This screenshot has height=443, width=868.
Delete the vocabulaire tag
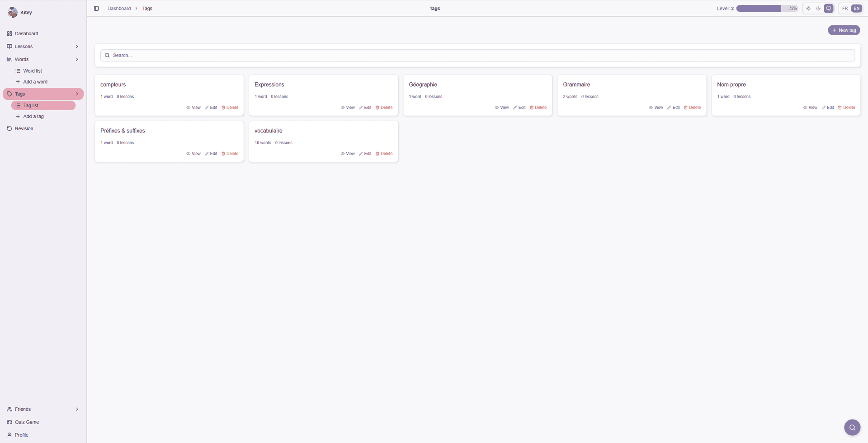(384, 154)
